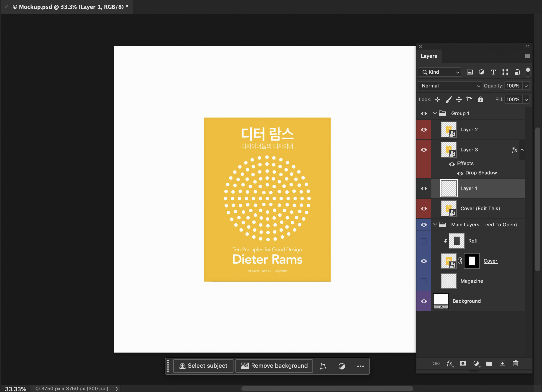Click the pixel layer filter icon
The image size is (542, 392).
(x=470, y=72)
